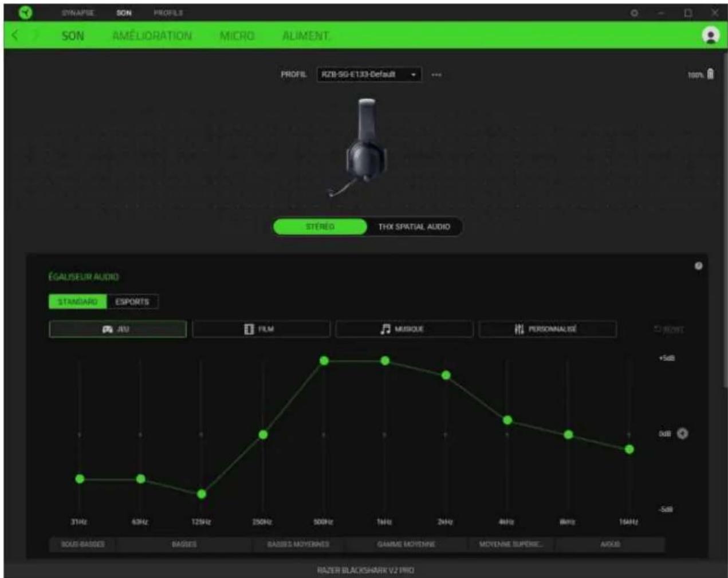Click the 125Hz equalizer slider handle

[x=202, y=494]
